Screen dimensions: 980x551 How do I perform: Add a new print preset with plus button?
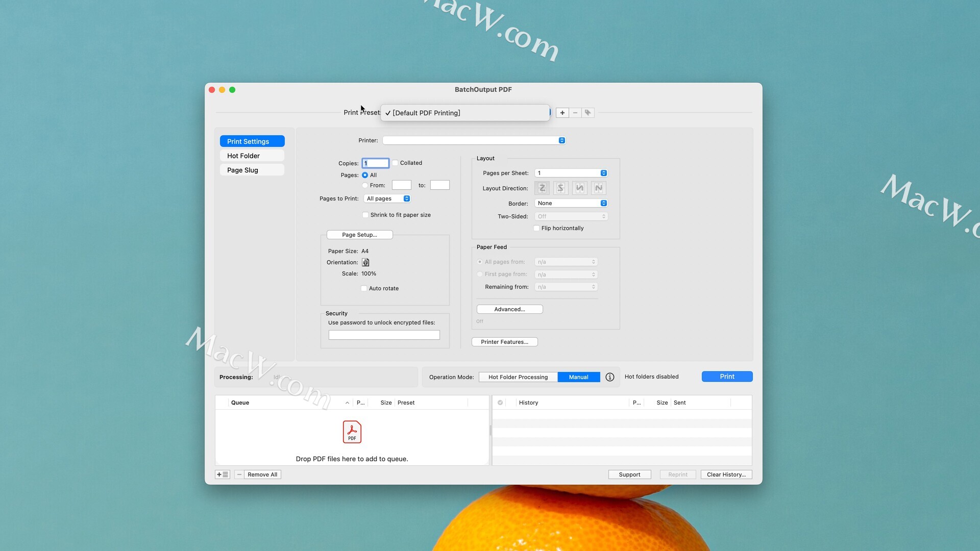(x=562, y=113)
